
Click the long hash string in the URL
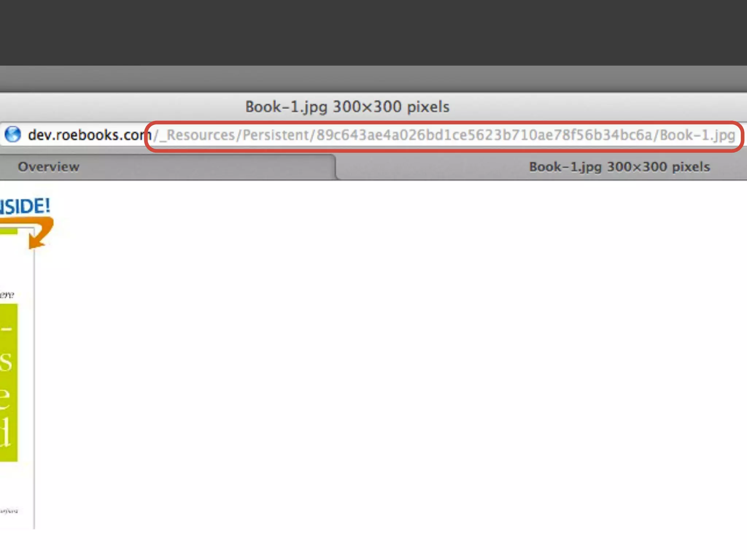tap(484, 135)
